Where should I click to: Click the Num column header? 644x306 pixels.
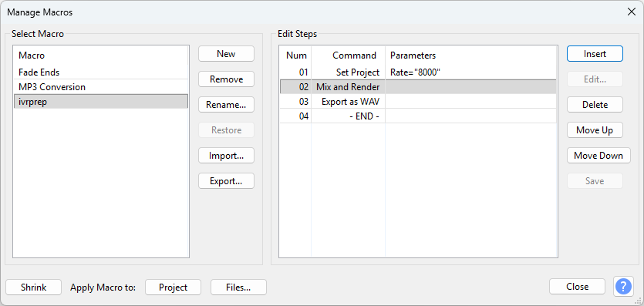(296, 55)
